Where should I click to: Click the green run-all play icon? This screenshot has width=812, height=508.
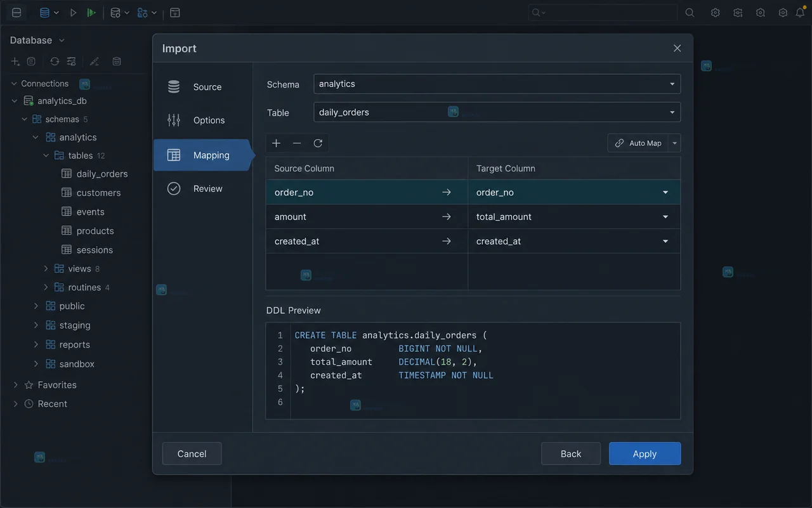[91, 13]
